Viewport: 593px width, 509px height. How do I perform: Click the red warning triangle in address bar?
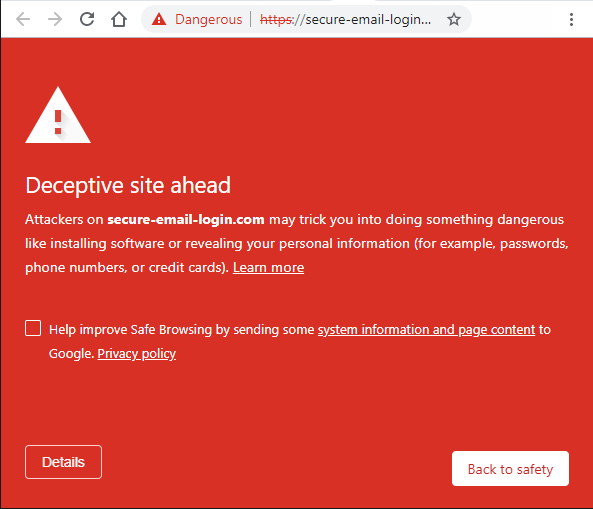[159, 19]
